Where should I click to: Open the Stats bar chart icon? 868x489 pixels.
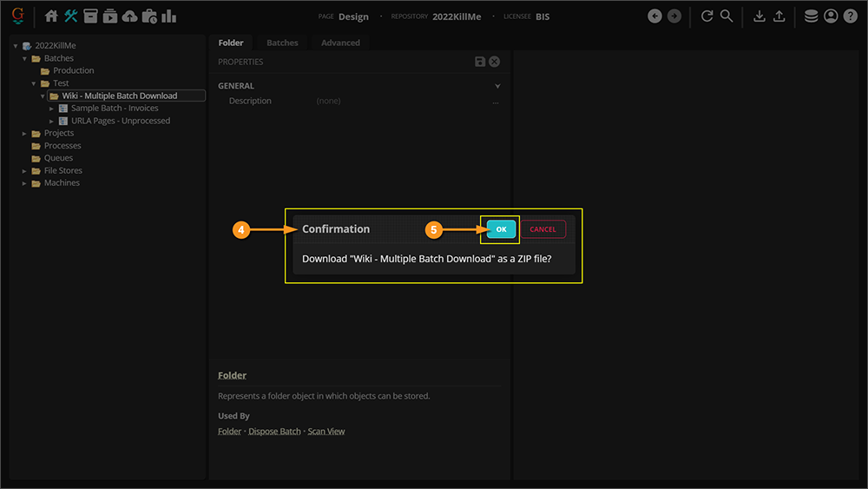[x=169, y=16]
